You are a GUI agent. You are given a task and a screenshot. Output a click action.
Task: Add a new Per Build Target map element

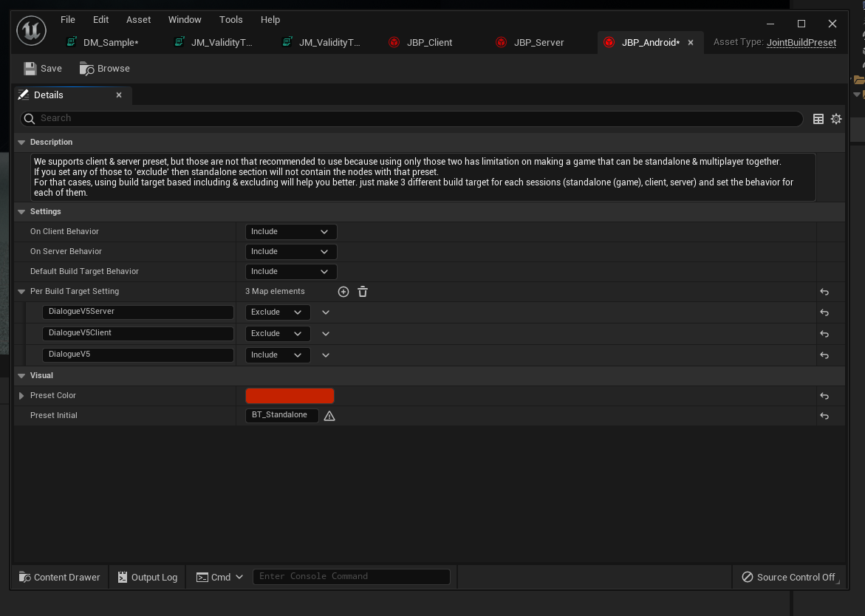[343, 292]
